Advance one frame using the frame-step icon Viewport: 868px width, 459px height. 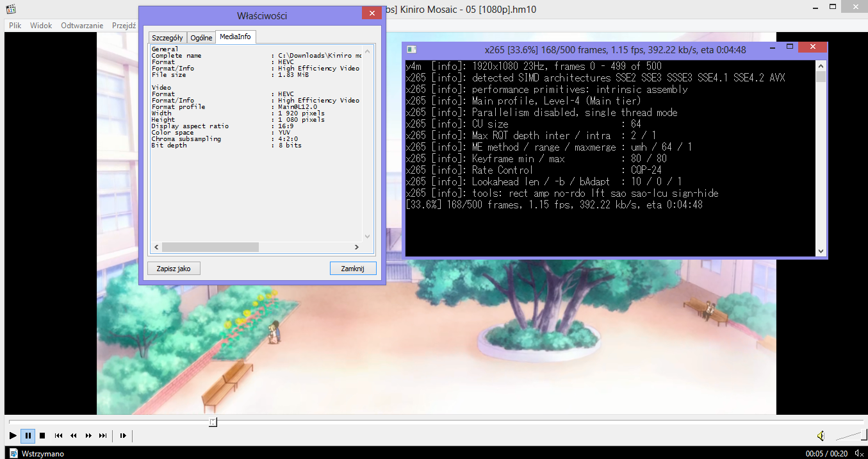123,436
